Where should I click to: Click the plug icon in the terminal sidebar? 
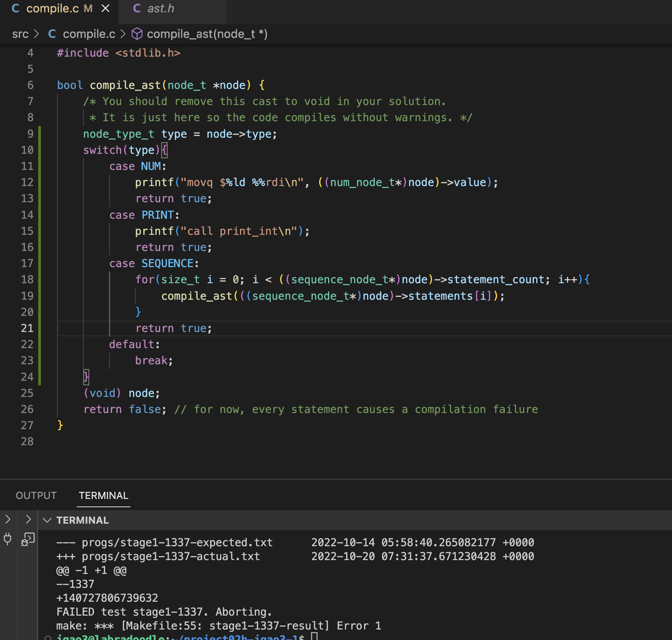[x=7, y=539]
